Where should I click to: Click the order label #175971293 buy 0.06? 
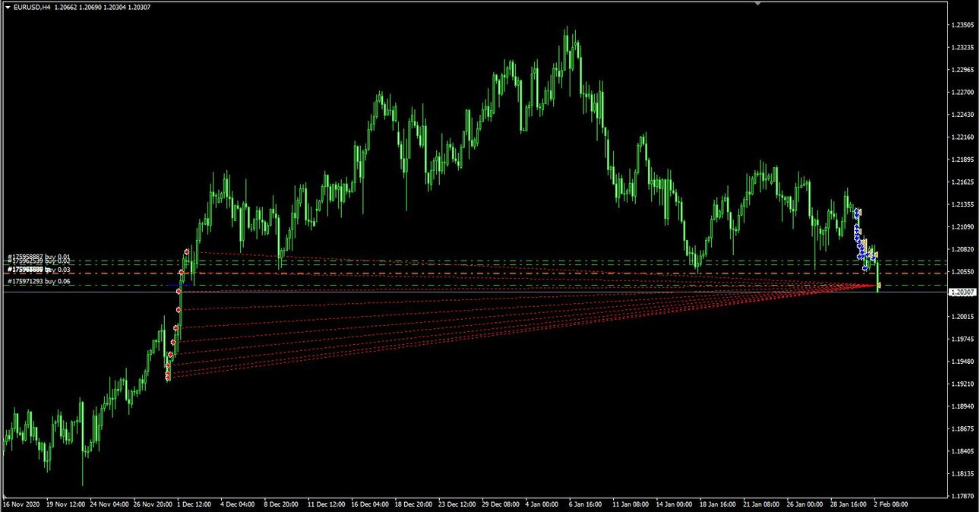[39, 281]
